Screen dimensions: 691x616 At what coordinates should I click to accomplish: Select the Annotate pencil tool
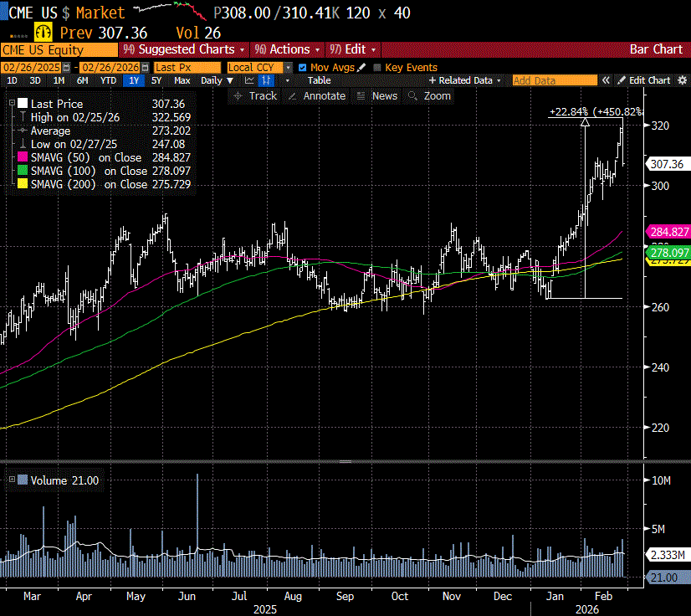coord(317,95)
